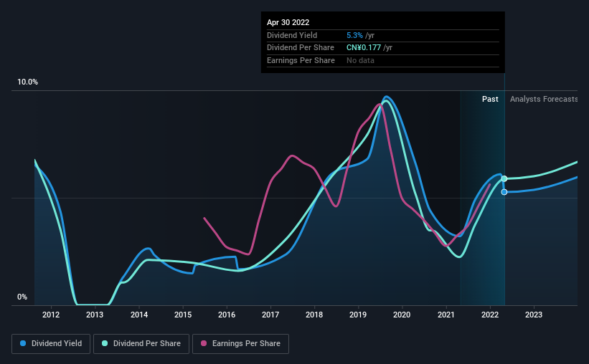Click the 2021 x-axis label
The width and height of the screenshot is (589, 364).
[x=446, y=315]
